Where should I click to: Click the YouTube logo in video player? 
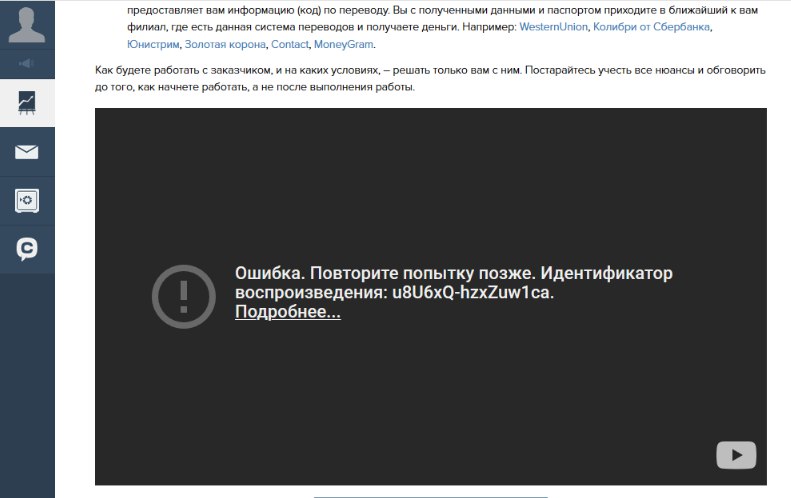click(x=736, y=455)
